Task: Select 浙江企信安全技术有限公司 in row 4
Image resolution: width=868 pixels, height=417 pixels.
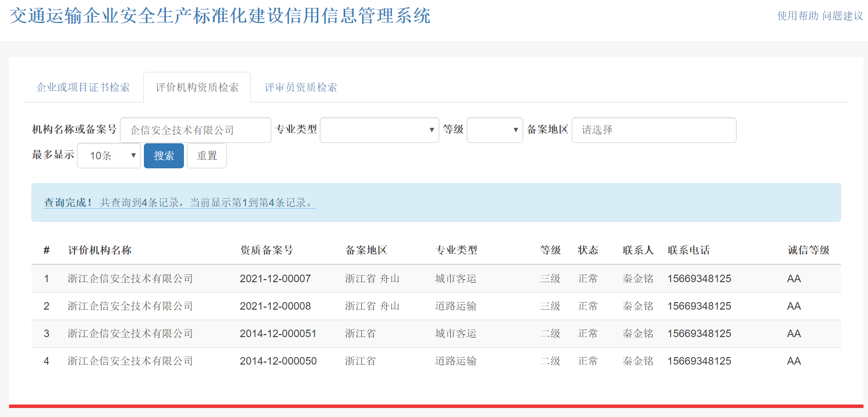Action: [x=130, y=361]
